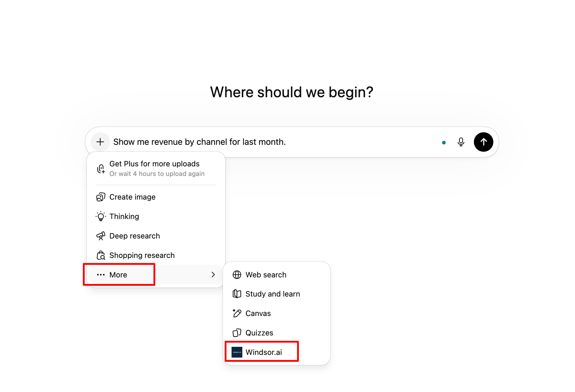Select the Web search globe icon

237,274
